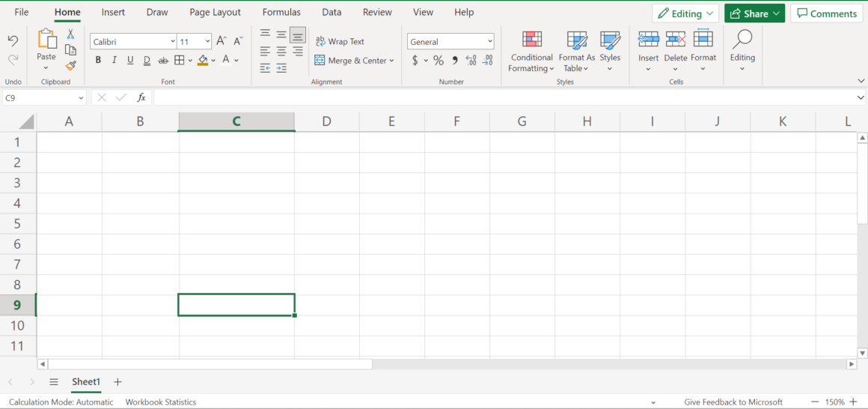Toggle Double Underline formatting
Viewport: 868px width, 409px height.
147,60
